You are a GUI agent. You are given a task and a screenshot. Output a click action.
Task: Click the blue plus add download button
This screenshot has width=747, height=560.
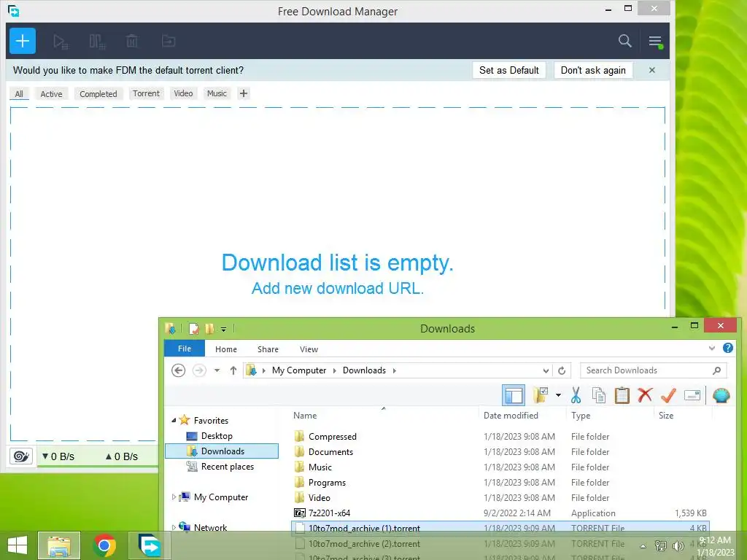click(23, 41)
